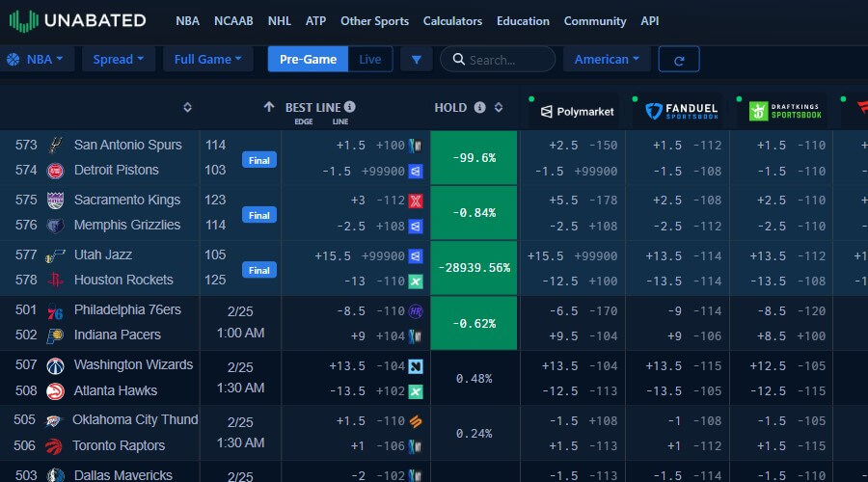Image resolution: width=868 pixels, height=482 pixels.
Task: Expand the NBA league dropdown
Action: click(x=37, y=59)
